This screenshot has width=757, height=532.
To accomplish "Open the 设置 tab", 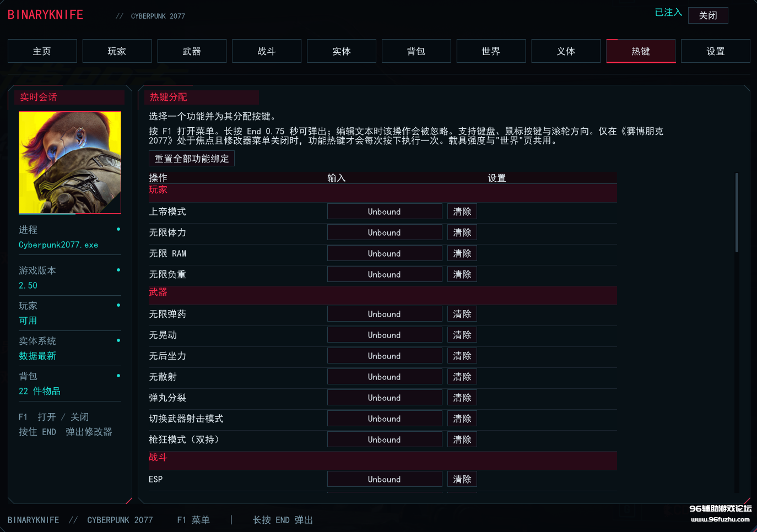I will click(x=716, y=51).
